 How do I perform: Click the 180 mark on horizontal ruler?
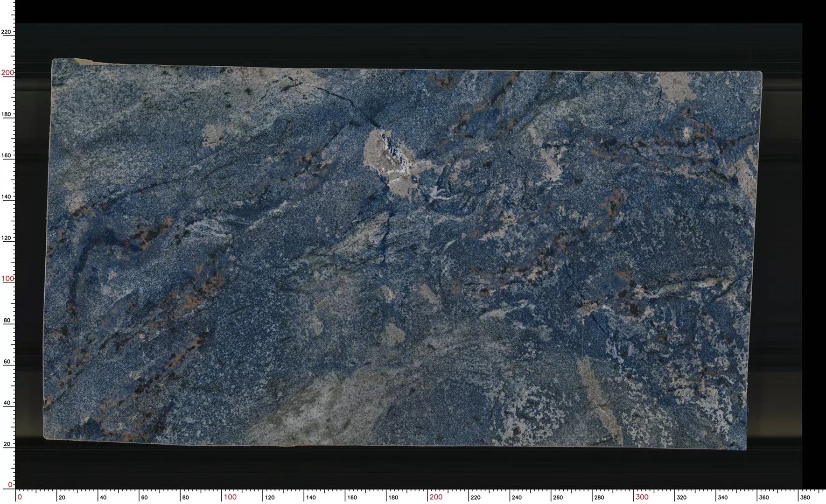pos(393,497)
